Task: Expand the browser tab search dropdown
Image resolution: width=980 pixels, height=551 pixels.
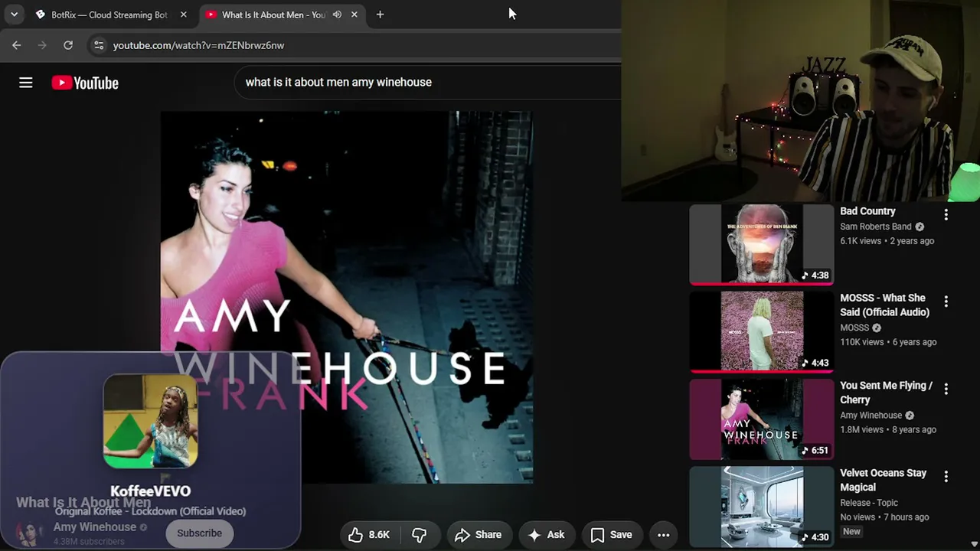Action: (14, 15)
